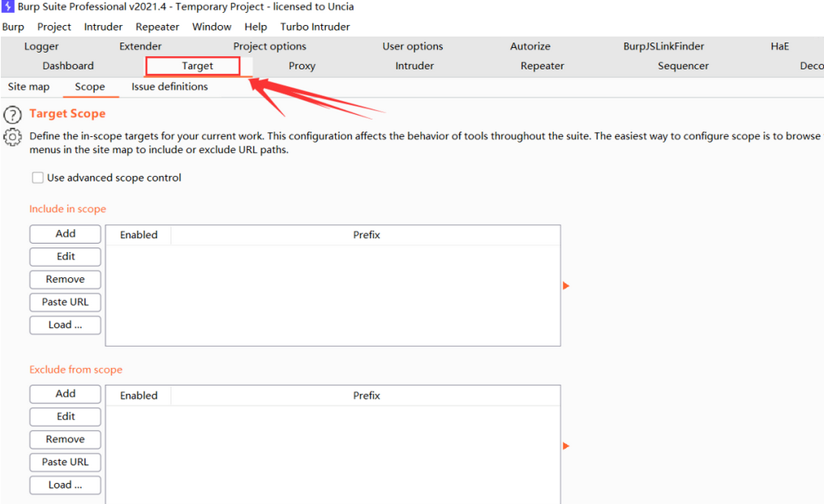Open the Site map sub-tab

29,87
